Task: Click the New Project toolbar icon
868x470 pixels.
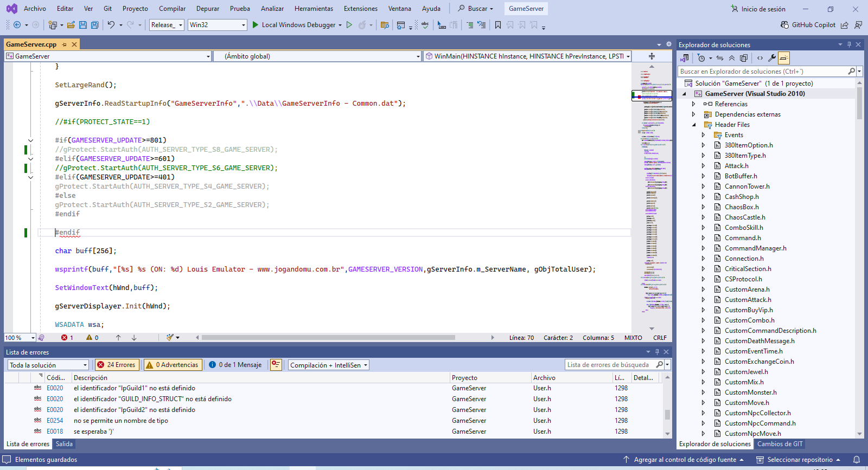Action: [53, 25]
